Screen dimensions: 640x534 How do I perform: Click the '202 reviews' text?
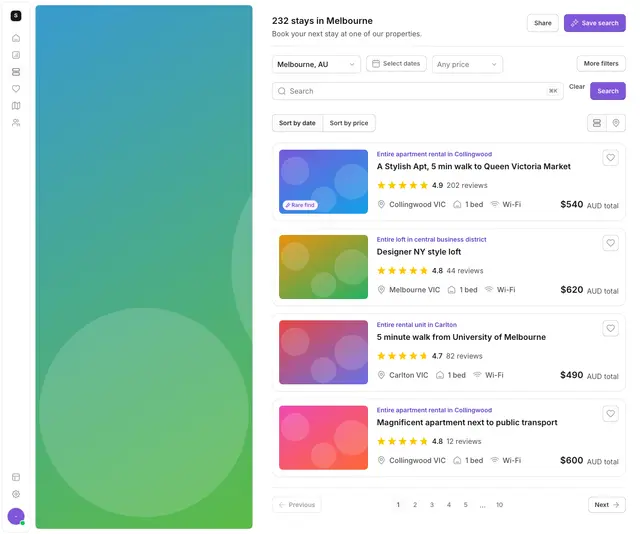click(x=467, y=185)
